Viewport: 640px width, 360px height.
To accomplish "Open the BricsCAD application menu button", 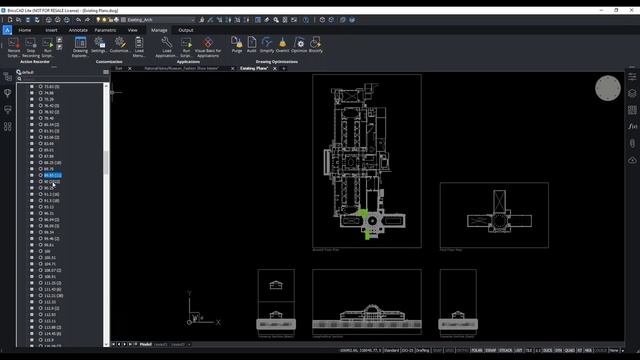I will tap(7, 30).
